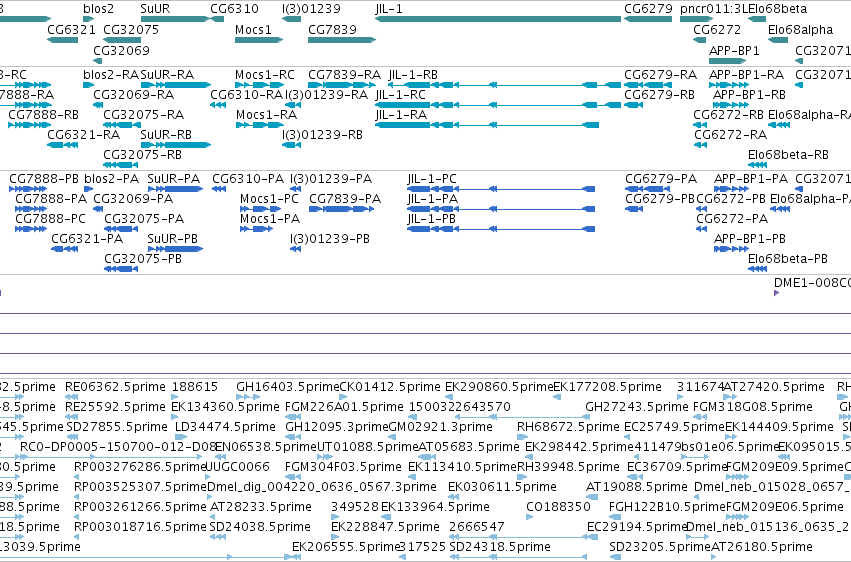This screenshot has height=562, width=851.
Task: Click the CG32075 gene label
Action: click(131, 29)
